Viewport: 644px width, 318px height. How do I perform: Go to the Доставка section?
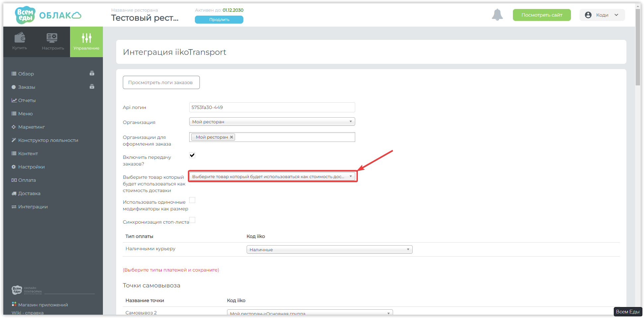pos(29,193)
